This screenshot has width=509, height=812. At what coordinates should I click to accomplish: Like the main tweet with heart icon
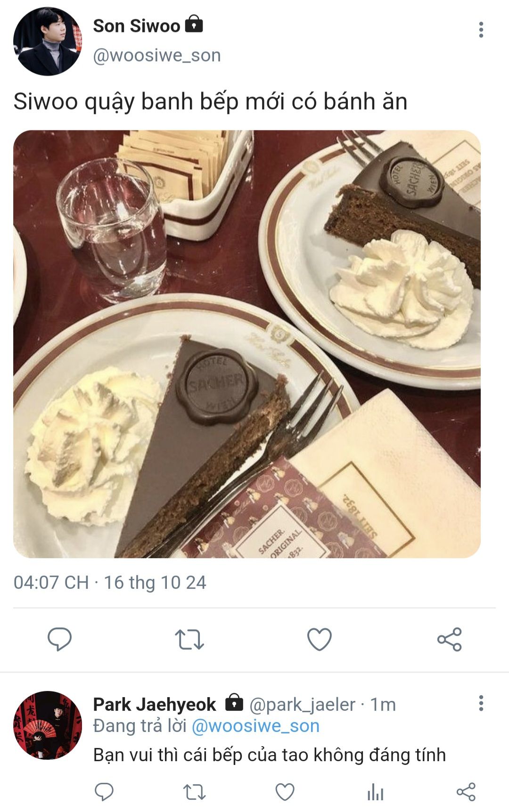tap(320, 639)
